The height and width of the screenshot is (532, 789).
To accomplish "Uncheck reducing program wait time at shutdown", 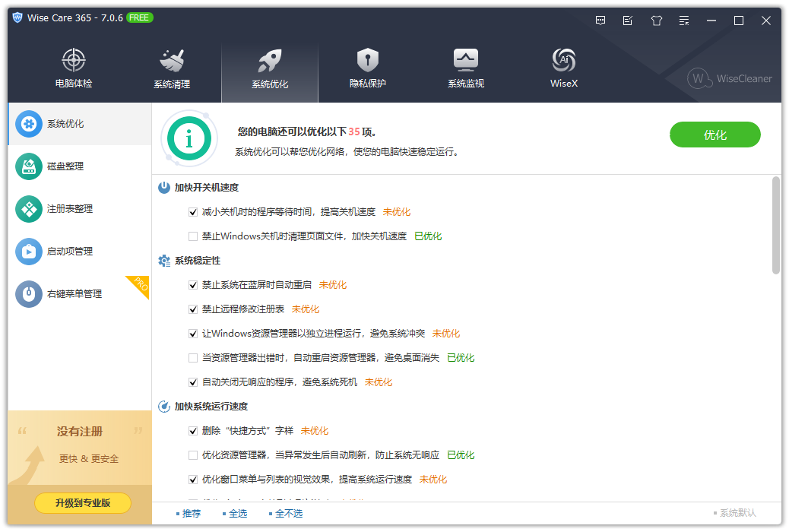I will point(193,211).
